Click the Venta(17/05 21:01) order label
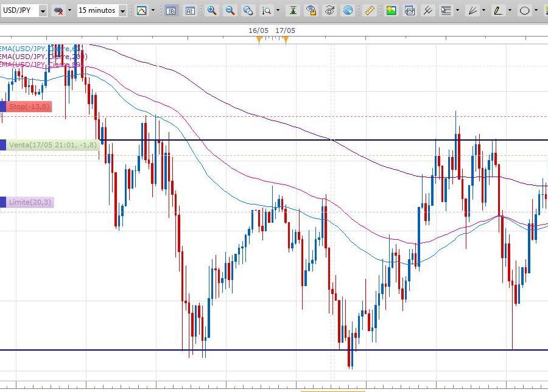The image size is (548, 392). (x=52, y=145)
